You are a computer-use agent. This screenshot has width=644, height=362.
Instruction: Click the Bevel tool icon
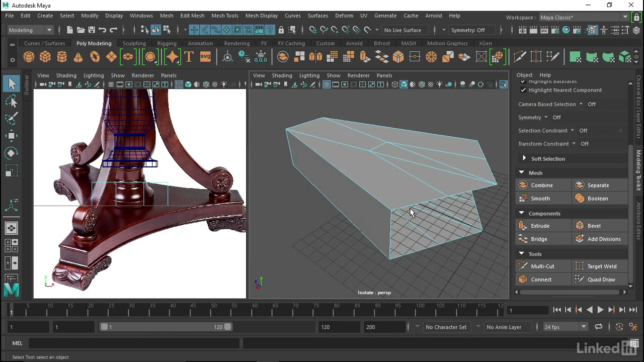580,226
